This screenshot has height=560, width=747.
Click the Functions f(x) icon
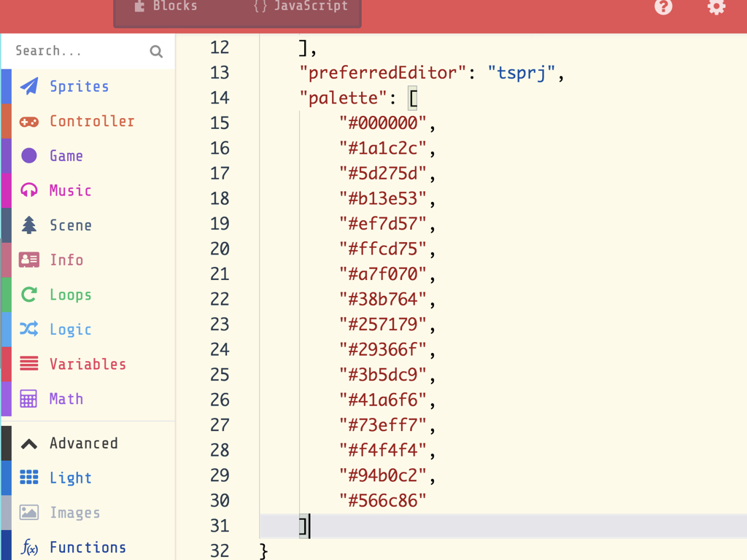(29, 548)
